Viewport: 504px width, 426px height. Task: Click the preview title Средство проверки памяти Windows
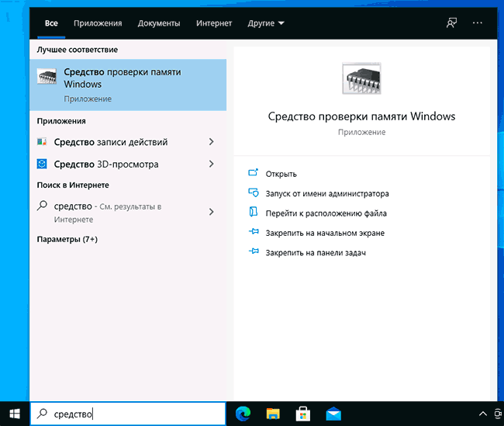coord(361,116)
